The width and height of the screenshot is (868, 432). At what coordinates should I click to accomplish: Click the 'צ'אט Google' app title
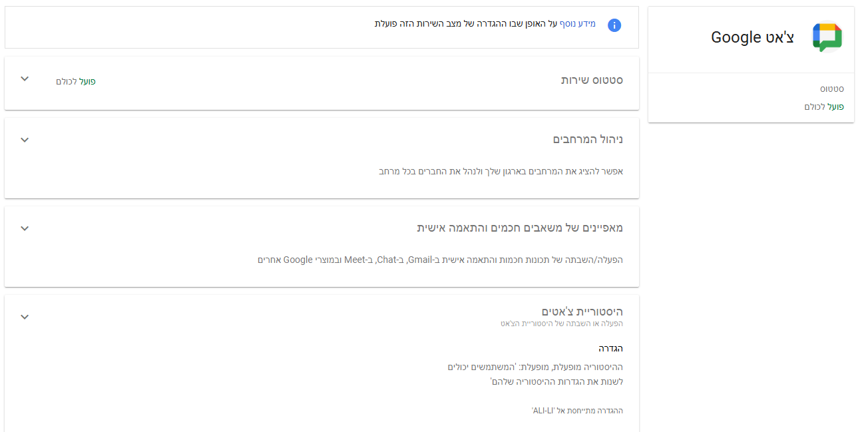(x=752, y=37)
